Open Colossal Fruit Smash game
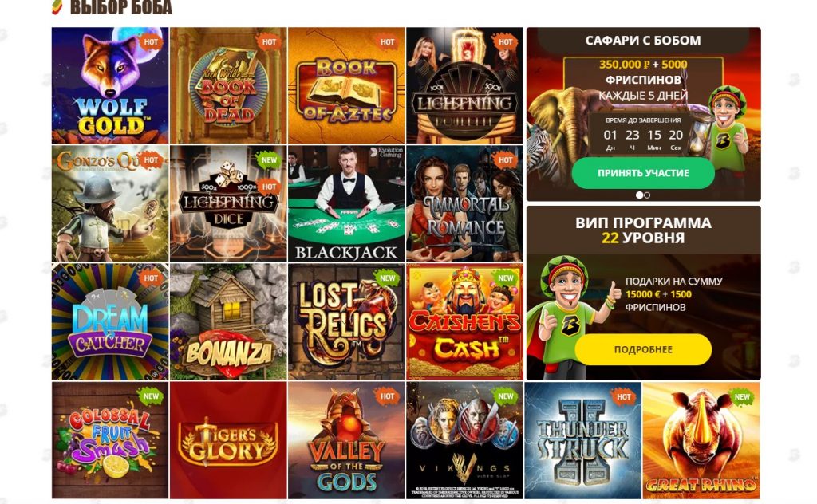The width and height of the screenshot is (817, 504). click(110, 440)
